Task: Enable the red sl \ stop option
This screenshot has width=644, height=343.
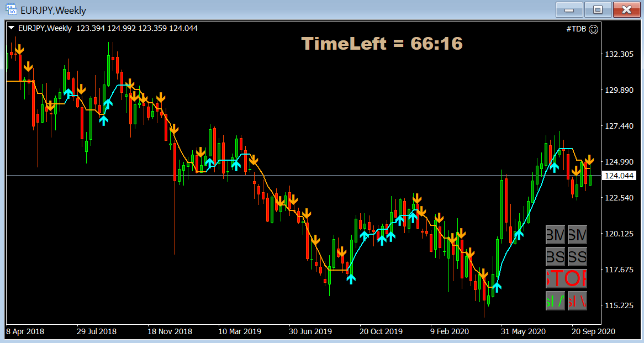Action: [x=577, y=302]
